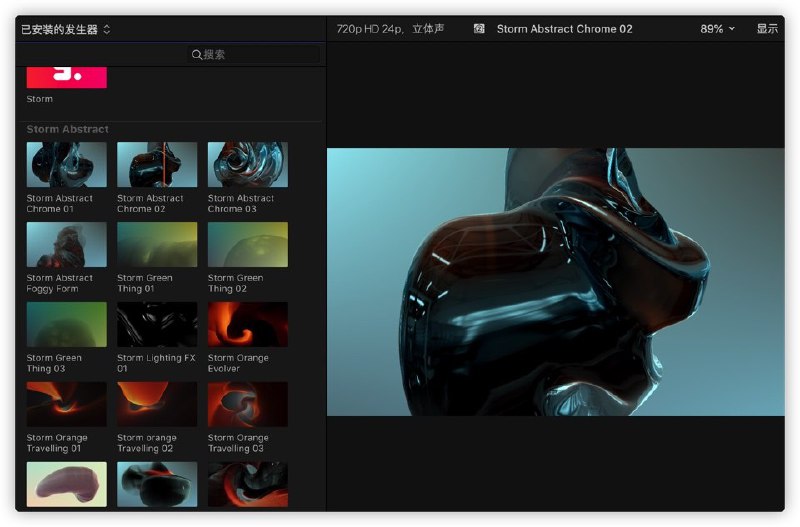This screenshot has width=800, height=527.
Task: Choose Storm Lighting FX 01 generator
Action: pos(157,325)
